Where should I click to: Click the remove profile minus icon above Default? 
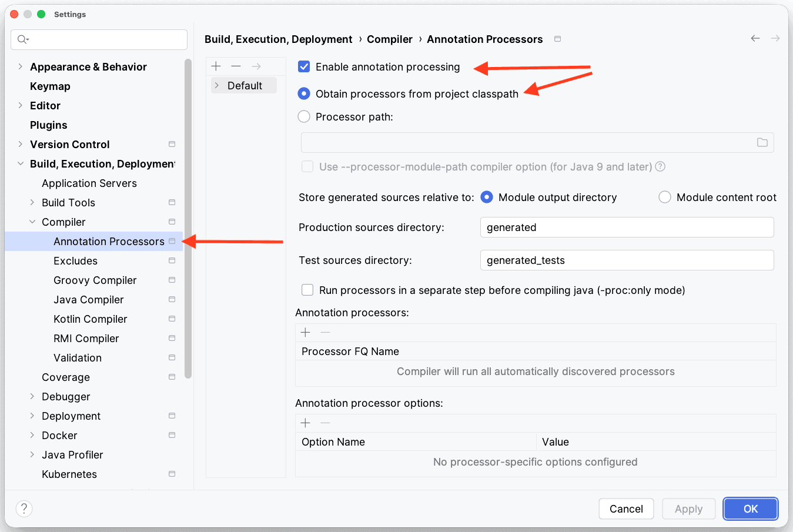coord(236,66)
